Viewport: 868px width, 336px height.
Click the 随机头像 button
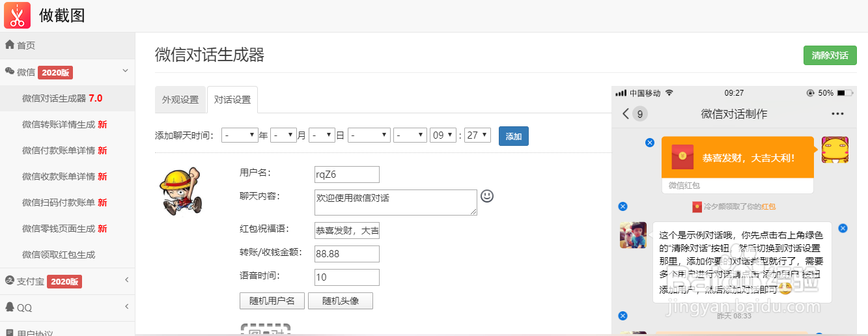click(340, 301)
